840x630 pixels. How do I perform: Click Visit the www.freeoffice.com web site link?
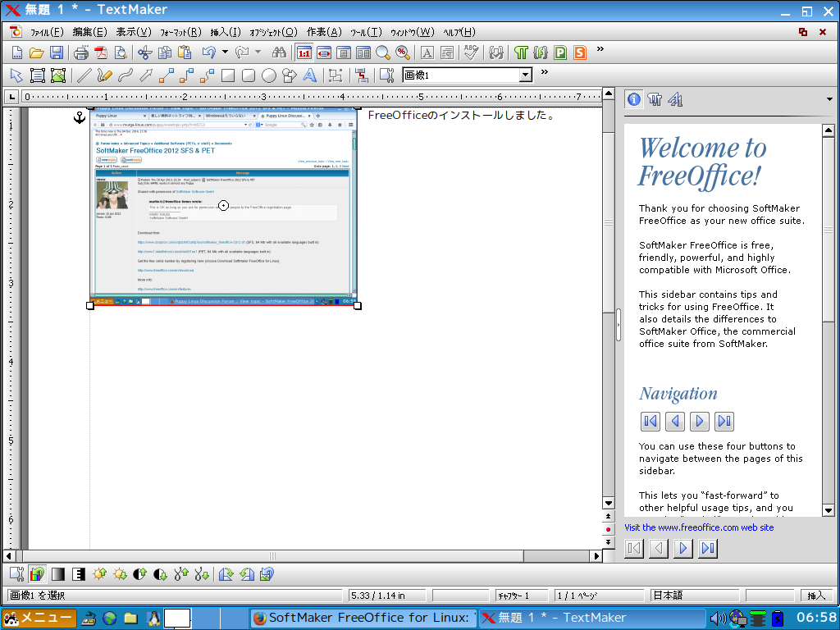[x=699, y=527]
